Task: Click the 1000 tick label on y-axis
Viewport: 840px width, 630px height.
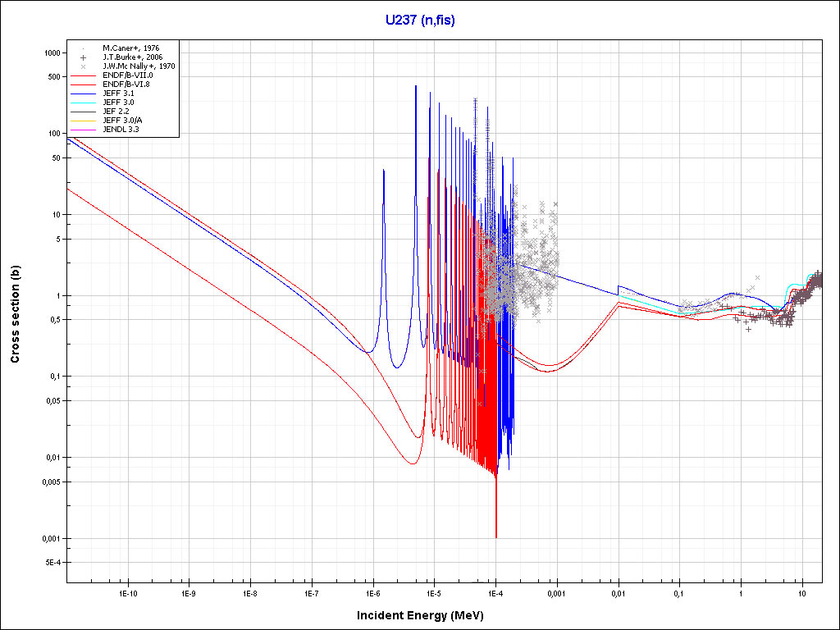Action: click(52, 52)
